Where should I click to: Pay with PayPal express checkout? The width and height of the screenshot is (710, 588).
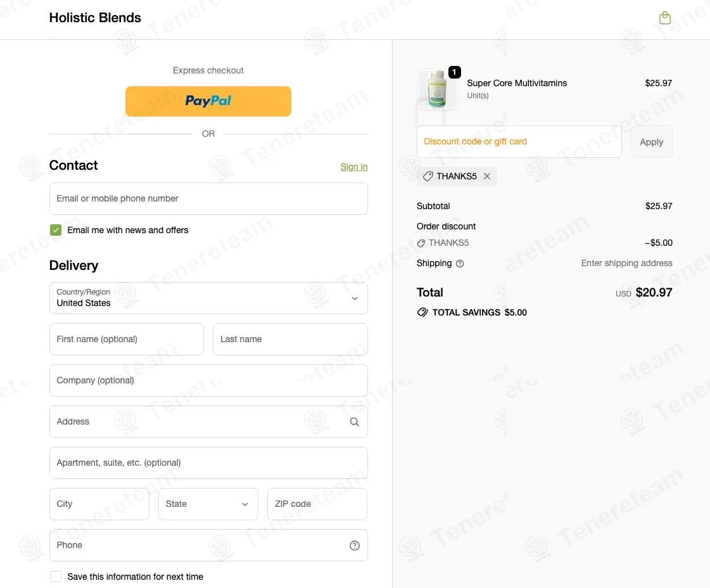(208, 101)
